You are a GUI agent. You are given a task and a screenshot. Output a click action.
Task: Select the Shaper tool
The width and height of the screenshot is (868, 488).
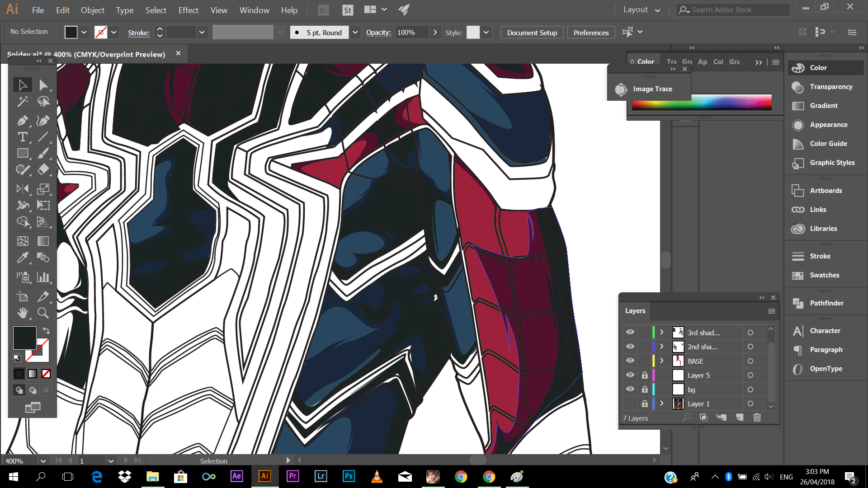tap(23, 170)
